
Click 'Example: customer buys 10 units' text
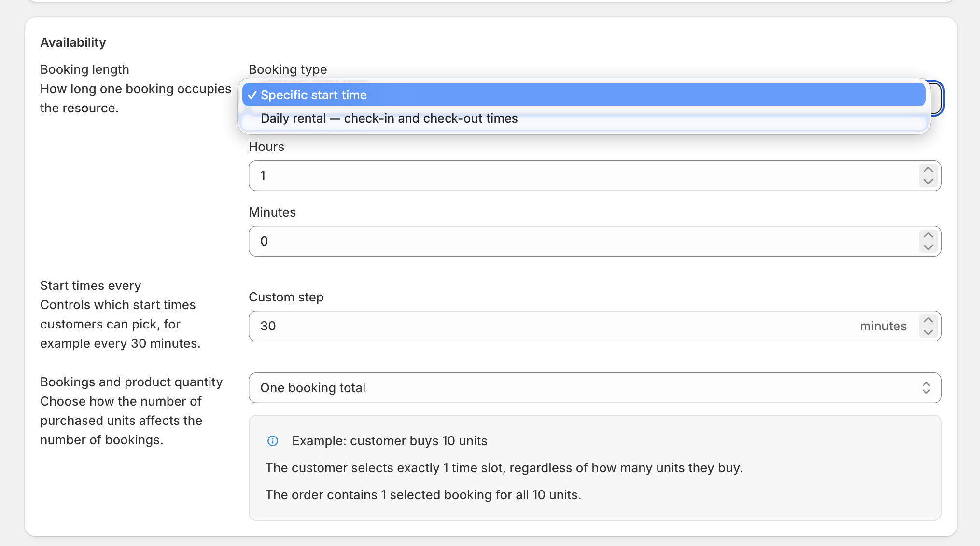tap(390, 441)
